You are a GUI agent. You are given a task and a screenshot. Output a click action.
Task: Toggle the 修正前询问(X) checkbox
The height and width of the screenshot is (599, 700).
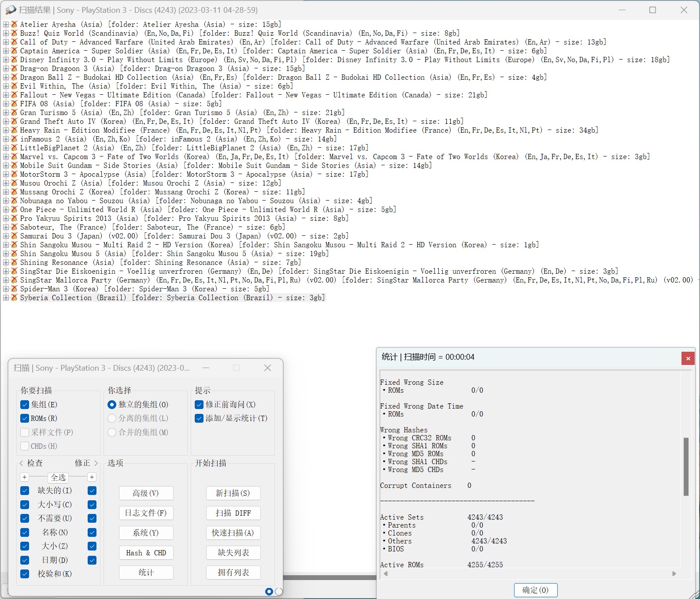click(x=199, y=405)
